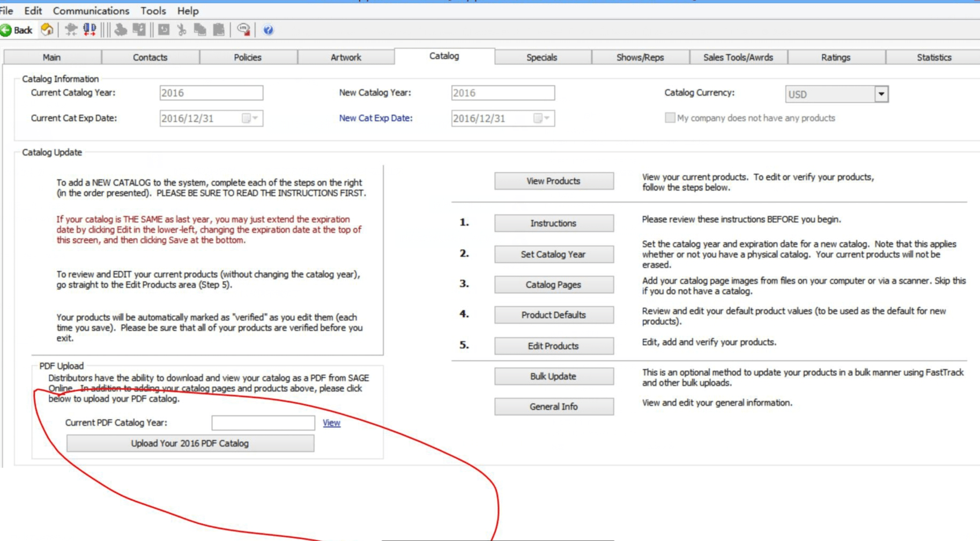The image size is (980, 541).
Task: Switch to the Shows/Reps tab
Action: [640, 57]
